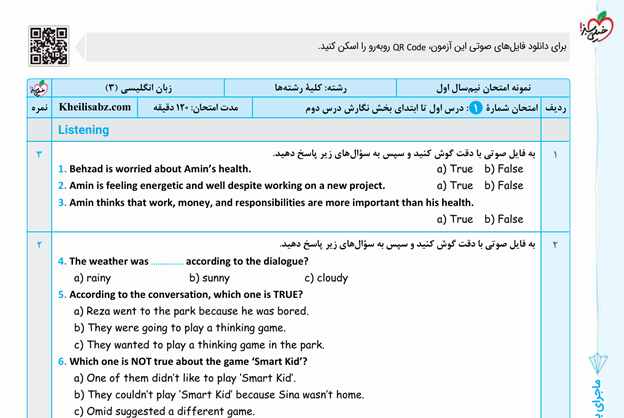
Task: Choose 'a) True' for question 3 about responsibilities
Action: pyautogui.click(x=455, y=219)
